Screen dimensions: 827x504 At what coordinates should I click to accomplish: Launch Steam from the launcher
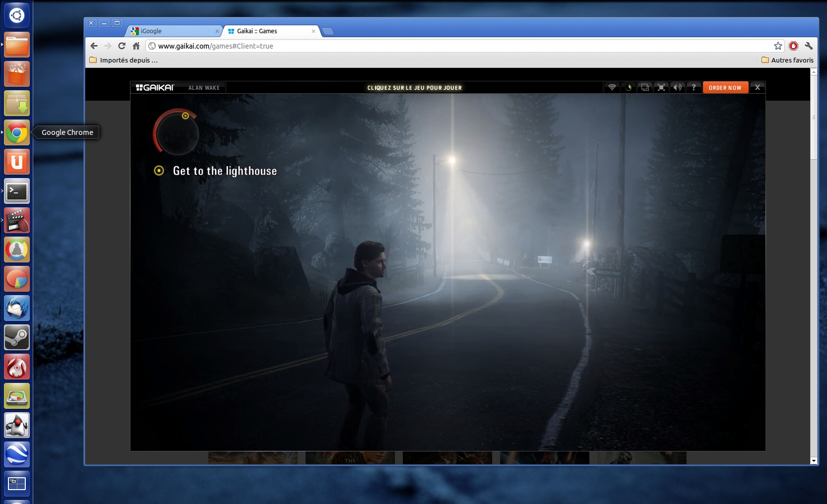point(17,337)
